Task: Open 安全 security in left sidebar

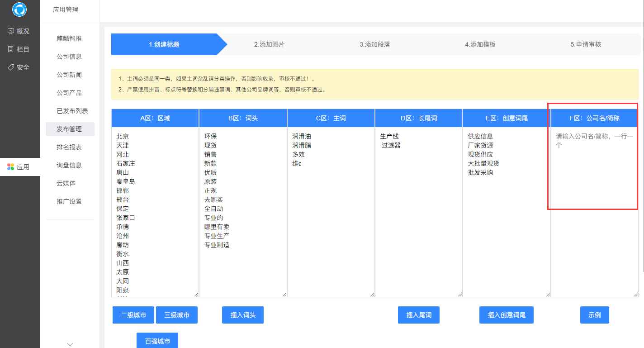Action: pos(19,67)
